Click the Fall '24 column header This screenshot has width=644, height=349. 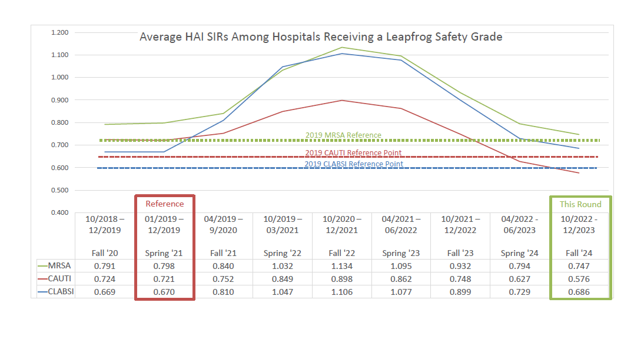[x=580, y=252]
